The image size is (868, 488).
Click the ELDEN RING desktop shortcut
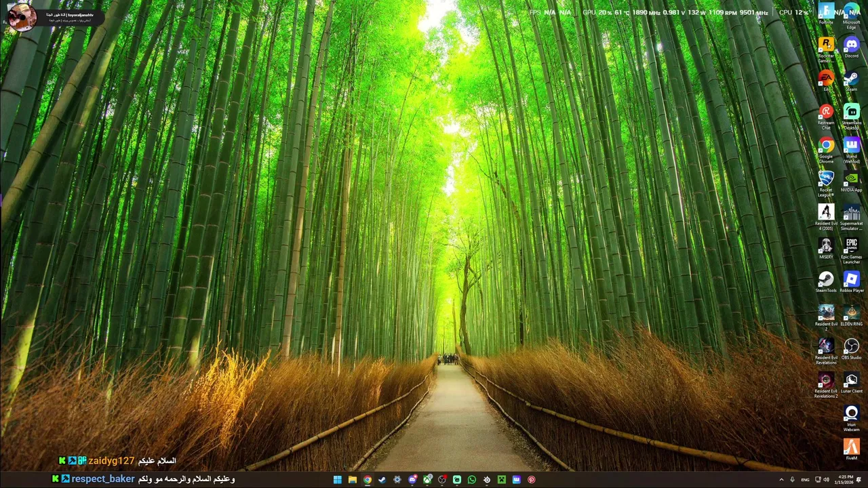click(x=851, y=315)
